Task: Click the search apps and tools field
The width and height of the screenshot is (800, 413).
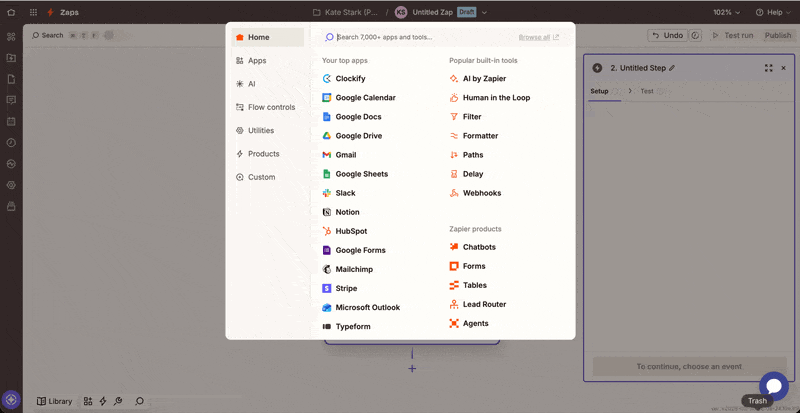Action: pos(420,37)
